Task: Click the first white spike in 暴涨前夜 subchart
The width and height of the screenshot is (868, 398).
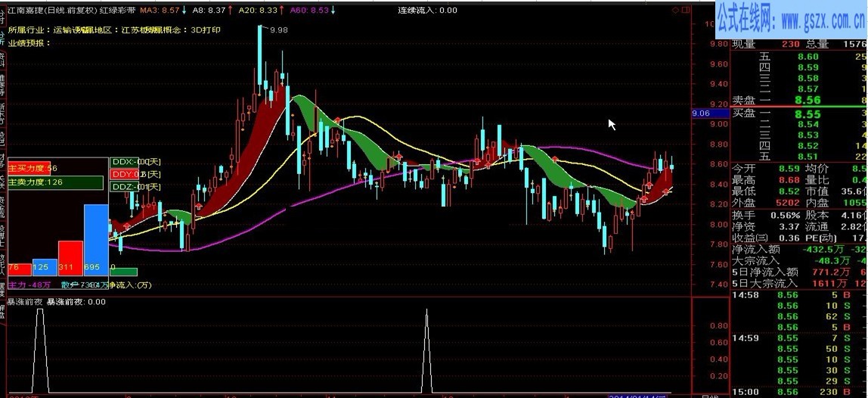Action: (40, 350)
